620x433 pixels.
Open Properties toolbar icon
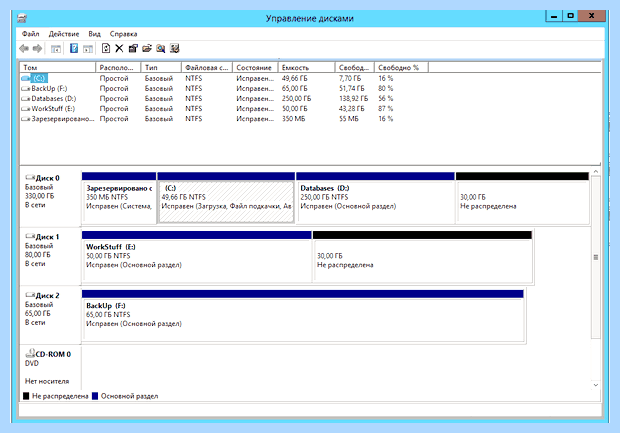(133, 48)
